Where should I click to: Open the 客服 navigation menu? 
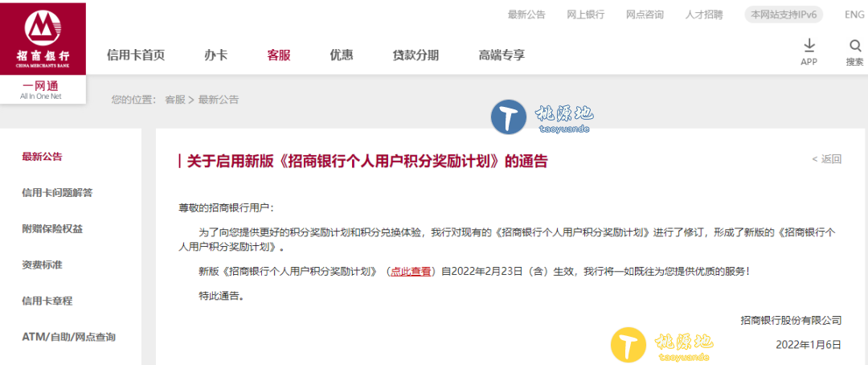pyautogui.click(x=278, y=55)
